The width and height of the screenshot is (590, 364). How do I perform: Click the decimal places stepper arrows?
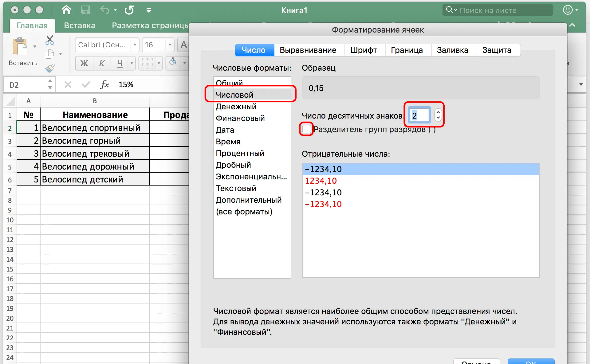click(x=438, y=115)
